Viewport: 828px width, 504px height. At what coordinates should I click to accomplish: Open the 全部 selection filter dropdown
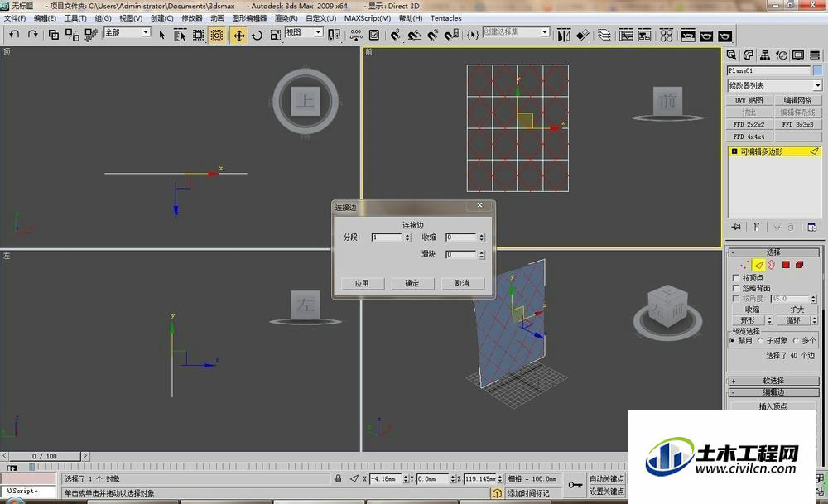(x=128, y=32)
